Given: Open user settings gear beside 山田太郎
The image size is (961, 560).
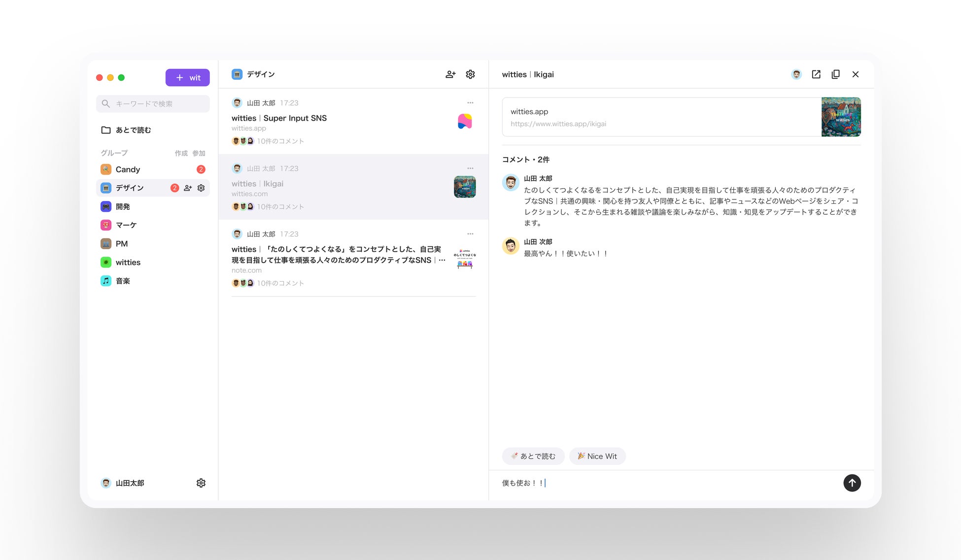Looking at the screenshot, I should coord(201,483).
